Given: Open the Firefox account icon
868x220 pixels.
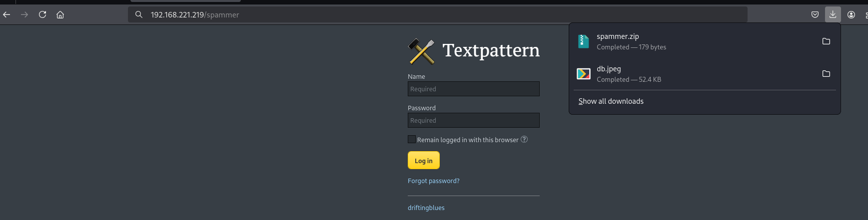Looking at the screenshot, I should (852, 14).
